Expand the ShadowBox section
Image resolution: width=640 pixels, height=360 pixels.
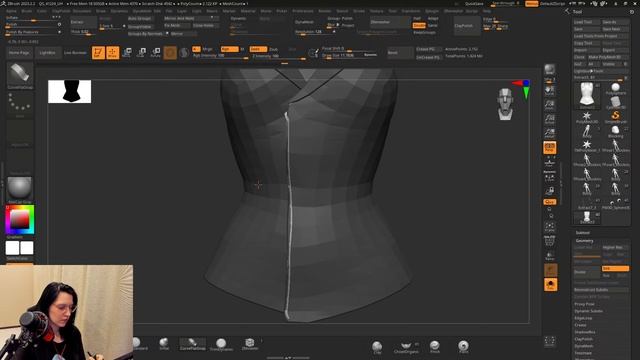click(x=585, y=332)
